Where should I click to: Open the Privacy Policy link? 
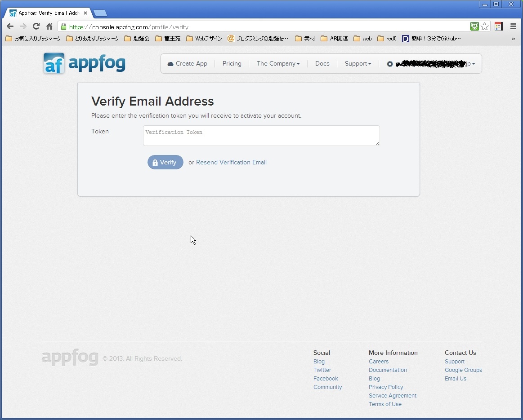386,387
